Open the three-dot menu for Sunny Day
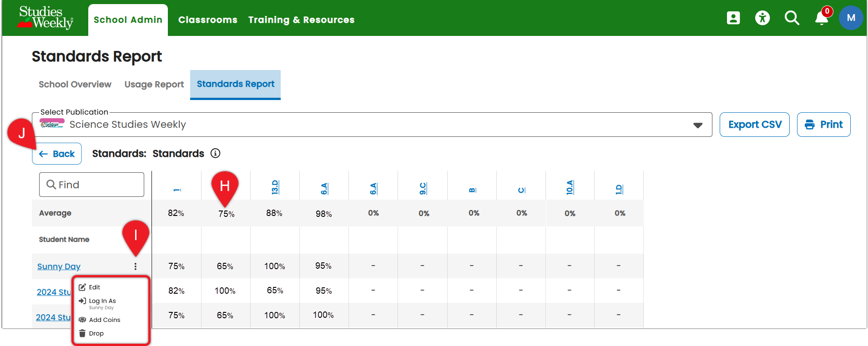This screenshot has width=868, height=346. [x=136, y=266]
